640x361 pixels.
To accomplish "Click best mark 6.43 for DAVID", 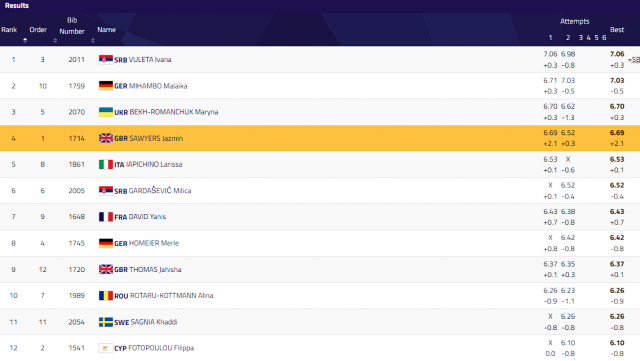I will pos(617,212).
